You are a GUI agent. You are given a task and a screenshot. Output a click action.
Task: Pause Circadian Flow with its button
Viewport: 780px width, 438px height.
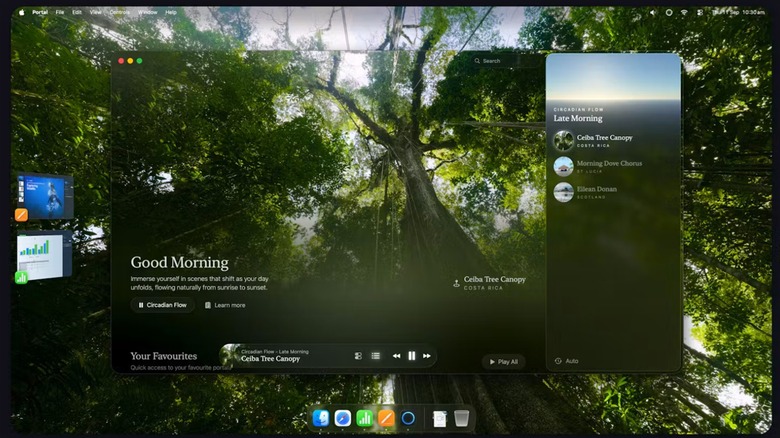(162, 305)
